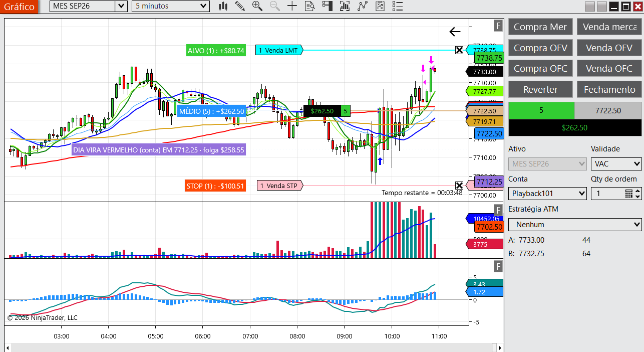Click the Reverter button

click(x=540, y=89)
